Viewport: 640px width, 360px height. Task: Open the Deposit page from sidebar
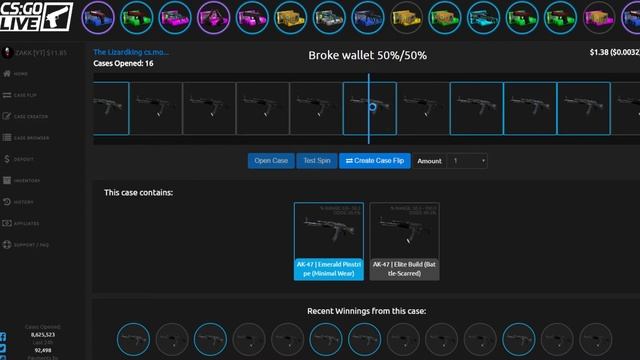[x=18, y=159]
